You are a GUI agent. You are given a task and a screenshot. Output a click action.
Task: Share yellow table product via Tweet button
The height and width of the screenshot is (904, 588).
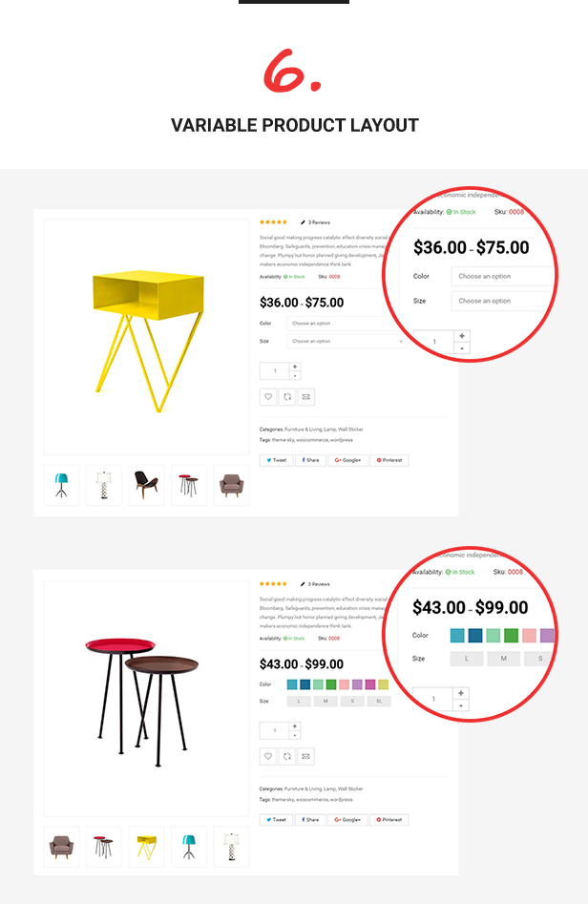(x=276, y=460)
